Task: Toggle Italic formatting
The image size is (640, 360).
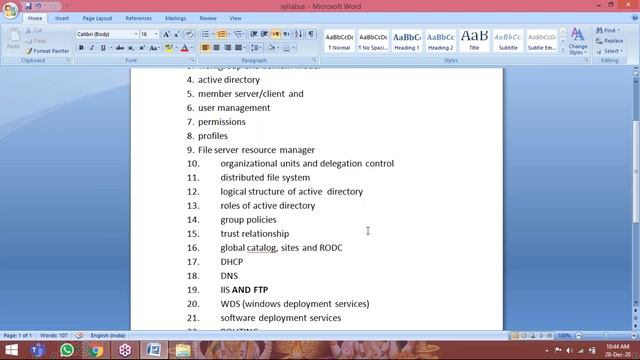Action: (x=92, y=48)
